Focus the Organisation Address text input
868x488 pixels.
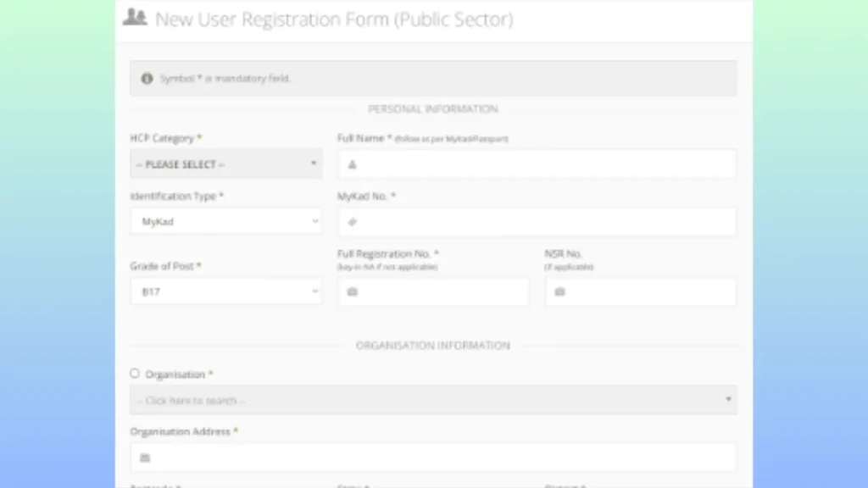pos(441,457)
